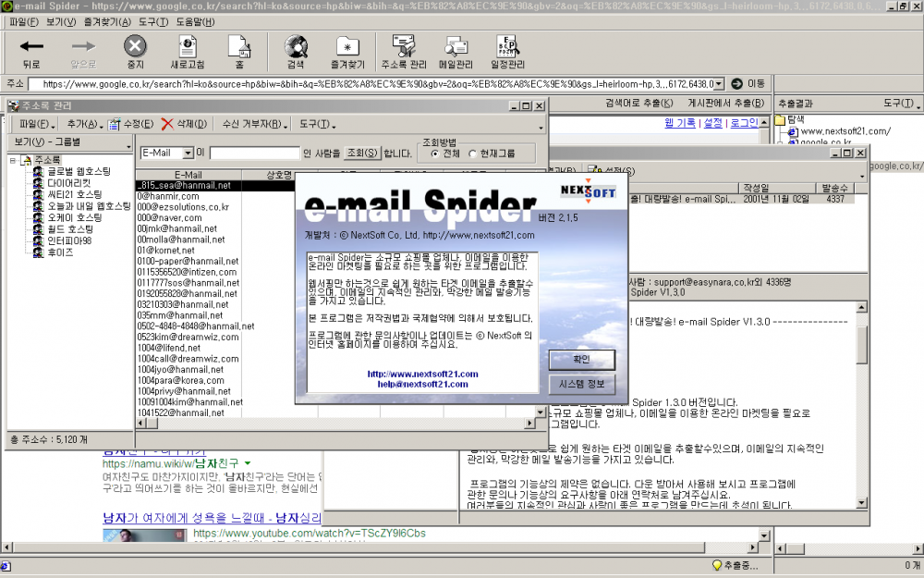
Task: Select the 다이어리컷 address group
Action: point(69,183)
